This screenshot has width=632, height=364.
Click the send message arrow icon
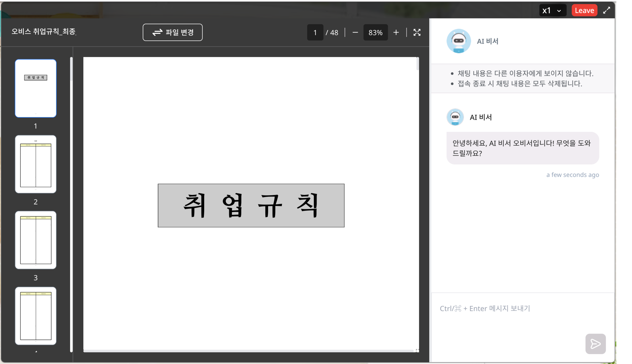click(x=596, y=343)
